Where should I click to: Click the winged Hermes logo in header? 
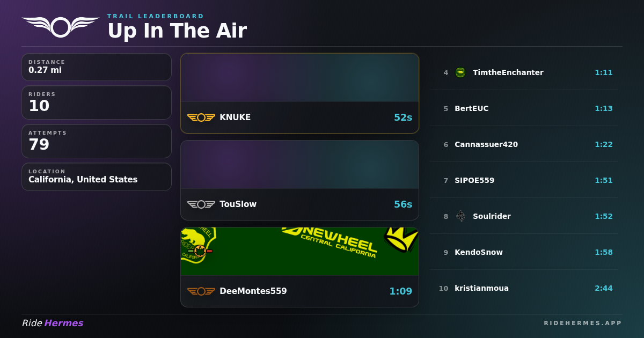pos(61,26)
